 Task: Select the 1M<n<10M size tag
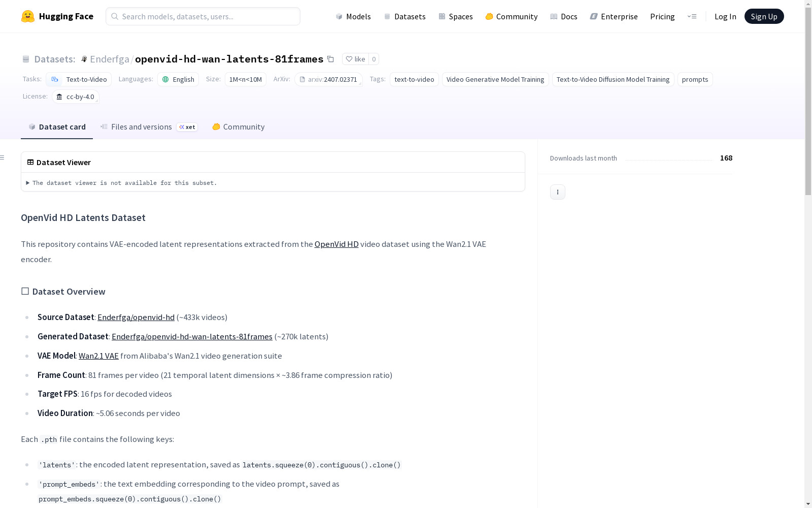246,79
